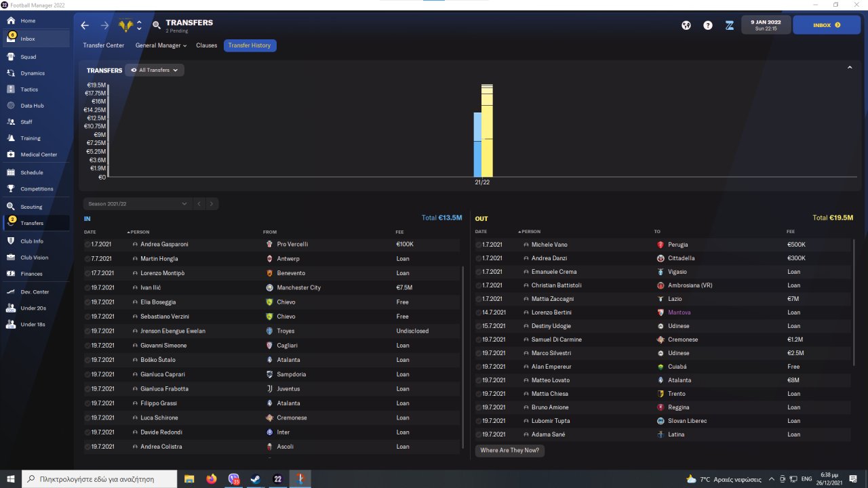Click the Home icon in the sidebar
Viewport: 868px width, 488px height.
tap(11, 21)
